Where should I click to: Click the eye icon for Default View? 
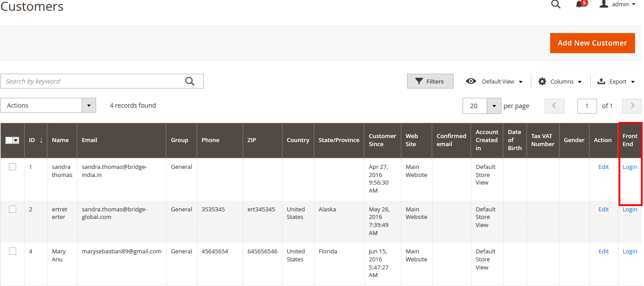click(x=471, y=81)
